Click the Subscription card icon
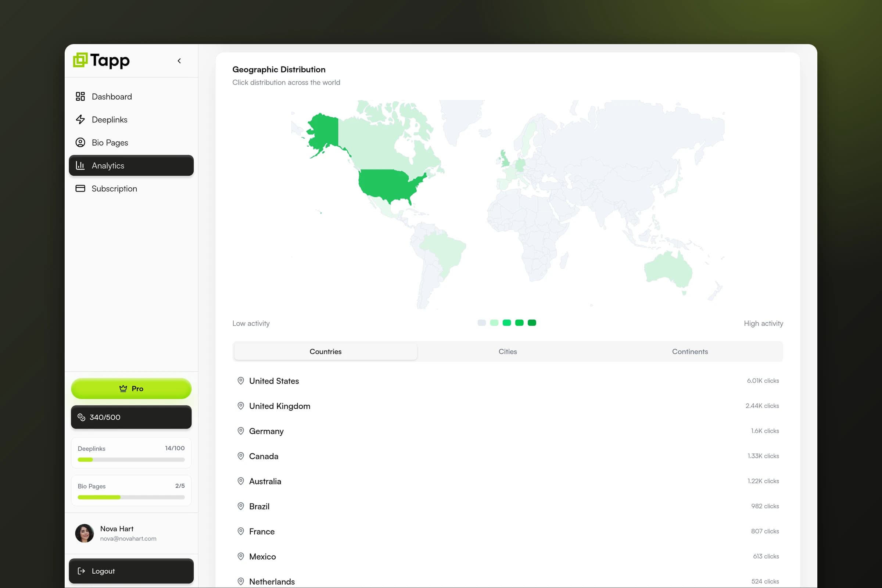 tap(80, 188)
